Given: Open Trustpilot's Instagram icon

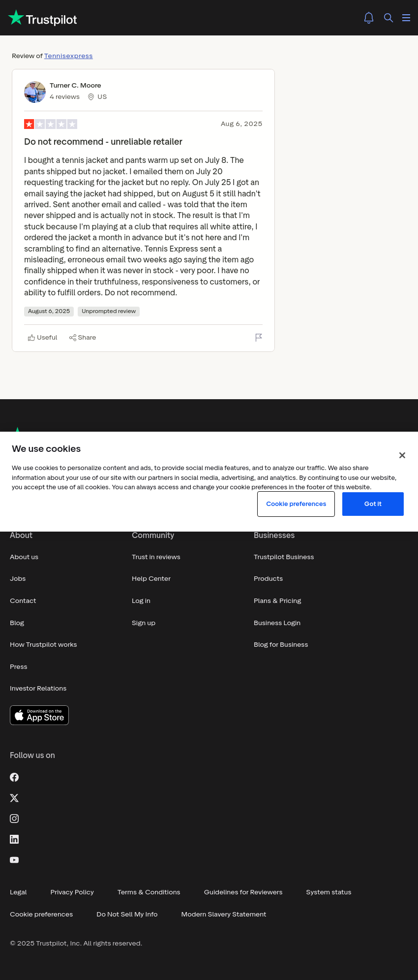Looking at the screenshot, I should [x=14, y=819].
